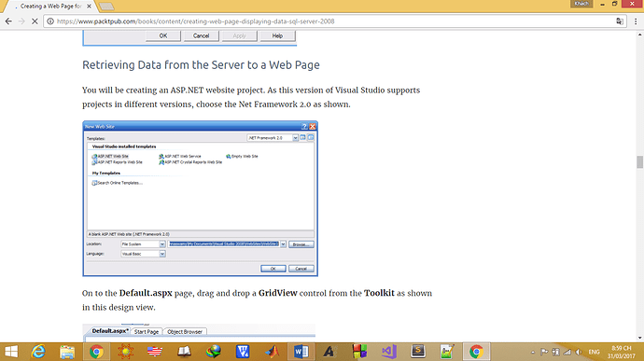Image resolution: width=644 pixels, height=361 pixels.
Task: Select the ASP.NET Web Service template
Action: click(180, 156)
